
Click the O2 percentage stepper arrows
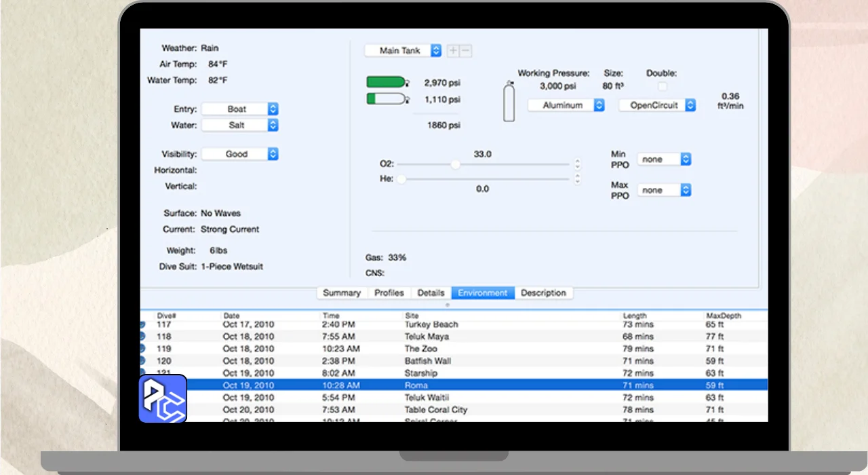(x=577, y=164)
